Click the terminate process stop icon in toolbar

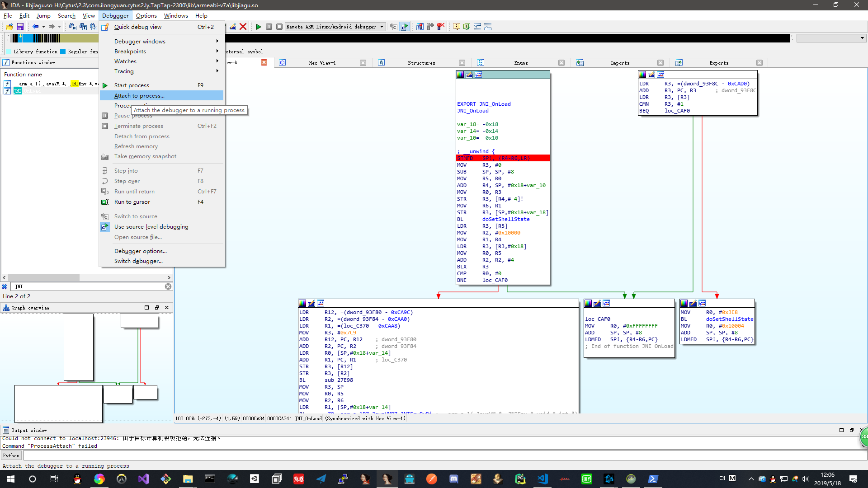pyautogui.click(x=279, y=27)
